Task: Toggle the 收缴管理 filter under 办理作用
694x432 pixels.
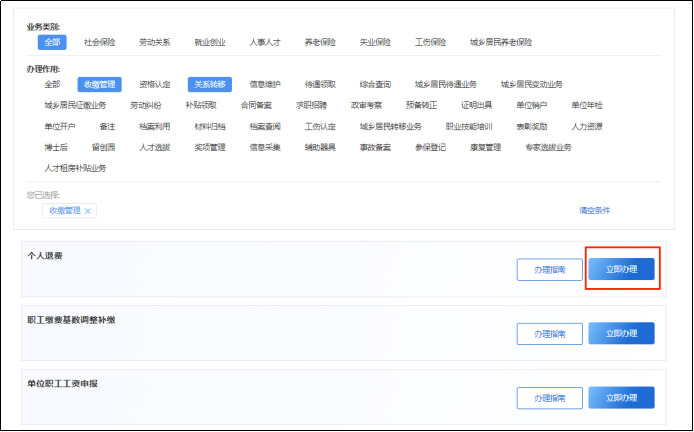Action: tap(99, 85)
